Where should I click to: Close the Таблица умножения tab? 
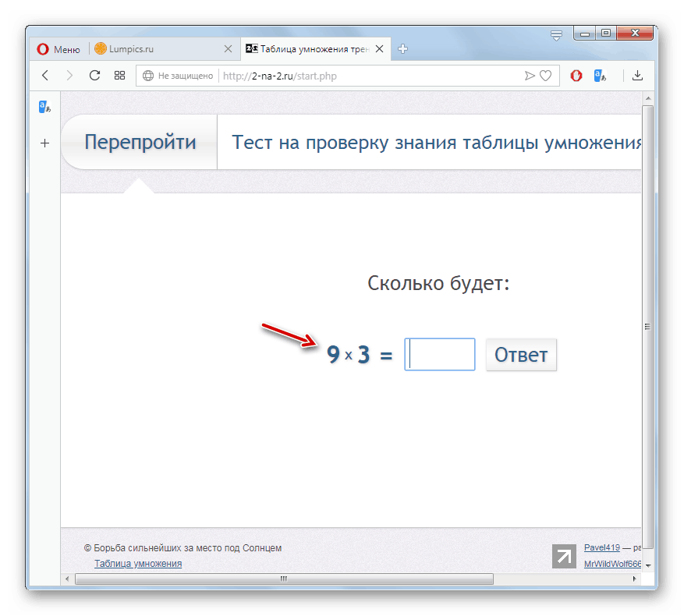tap(380, 49)
